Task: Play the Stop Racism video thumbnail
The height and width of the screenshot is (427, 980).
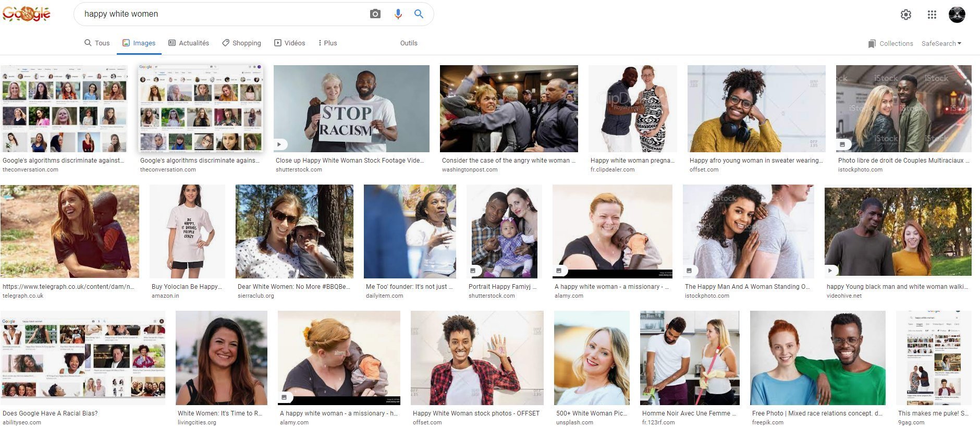Action: 280,144
